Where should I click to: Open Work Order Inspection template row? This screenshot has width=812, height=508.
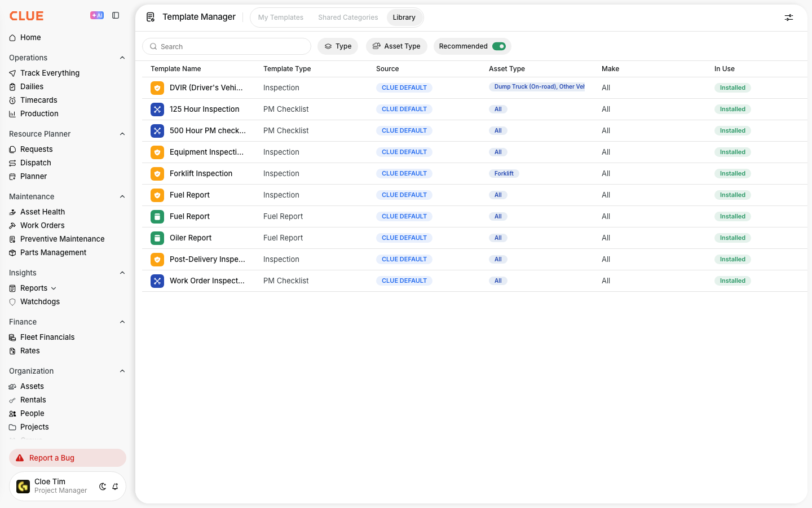(x=475, y=281)
